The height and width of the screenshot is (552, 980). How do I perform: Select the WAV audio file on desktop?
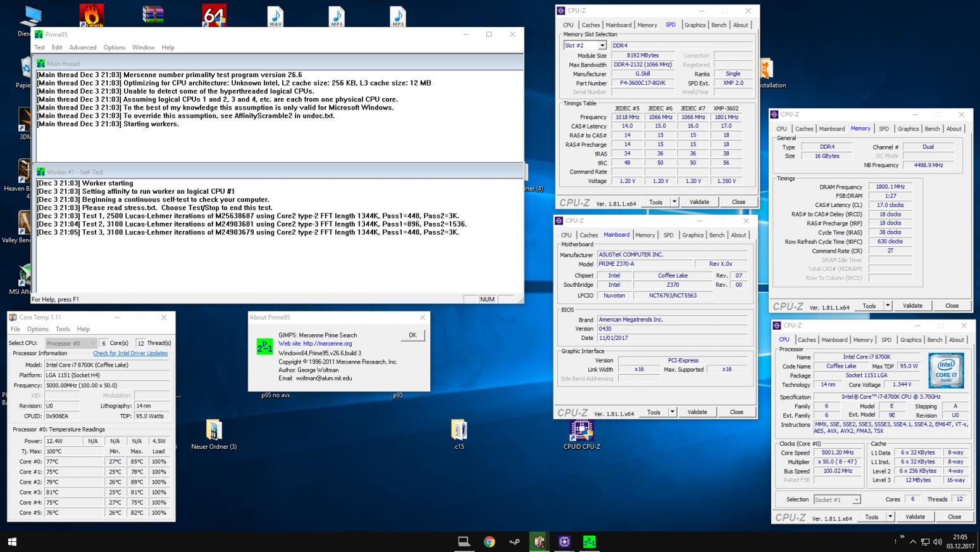pyautogui.click(x=275, y=16)
